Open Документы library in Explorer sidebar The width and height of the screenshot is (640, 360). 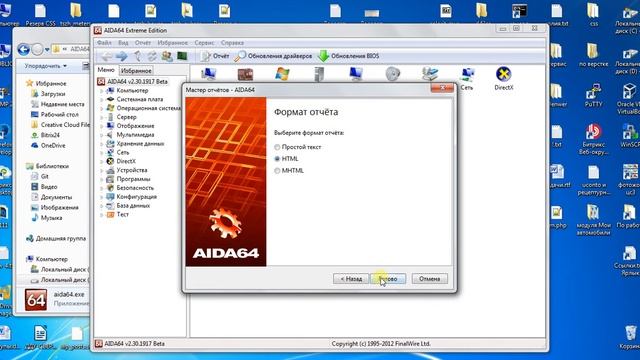51,197
